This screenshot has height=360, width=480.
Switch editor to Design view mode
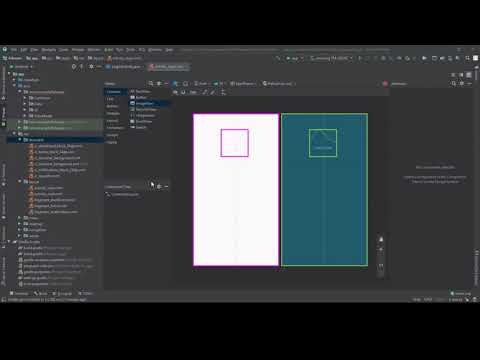pos(469,75)
